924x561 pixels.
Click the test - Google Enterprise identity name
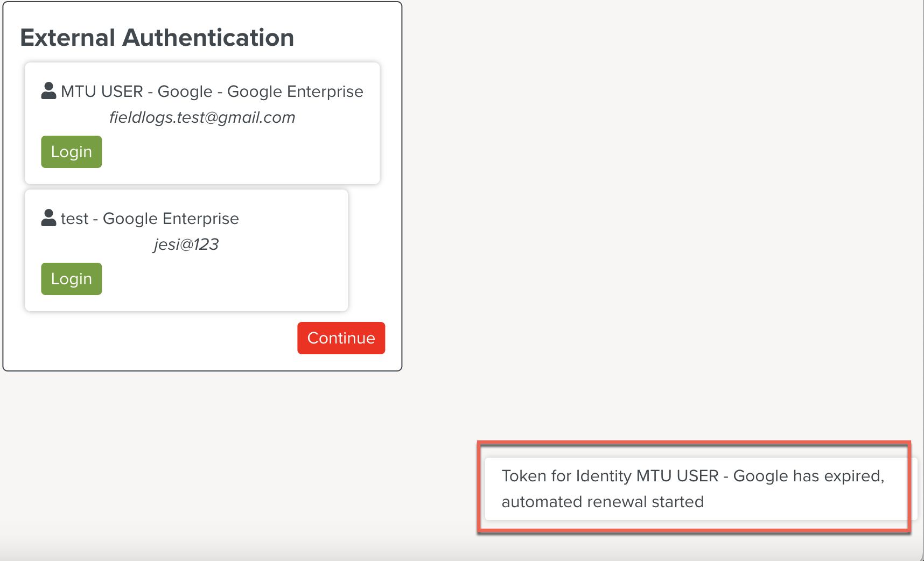(x=150, y=218)
